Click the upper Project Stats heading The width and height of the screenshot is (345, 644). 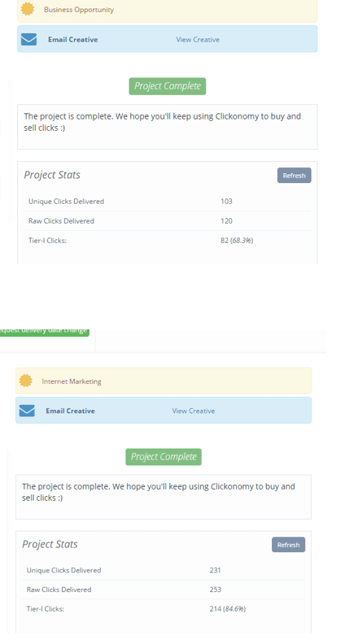(52, 175)
